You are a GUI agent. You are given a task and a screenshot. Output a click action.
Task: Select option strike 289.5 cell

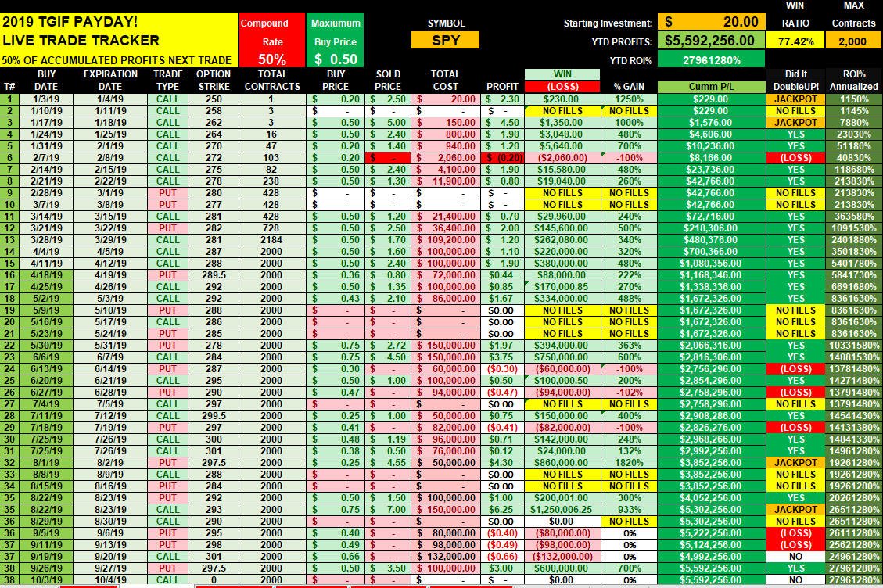[x=214, y=275]
